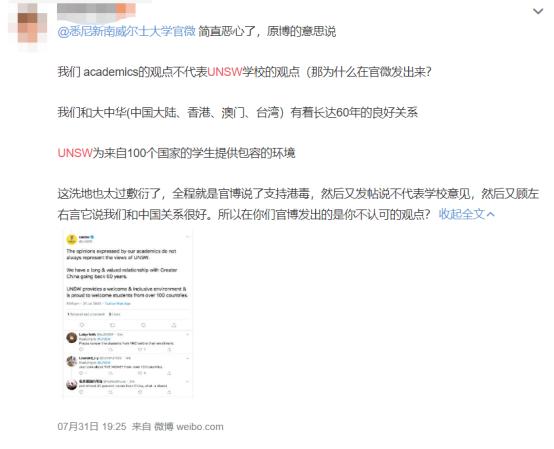
Task: Open the poster's blurred username profile
Action: 96,11
